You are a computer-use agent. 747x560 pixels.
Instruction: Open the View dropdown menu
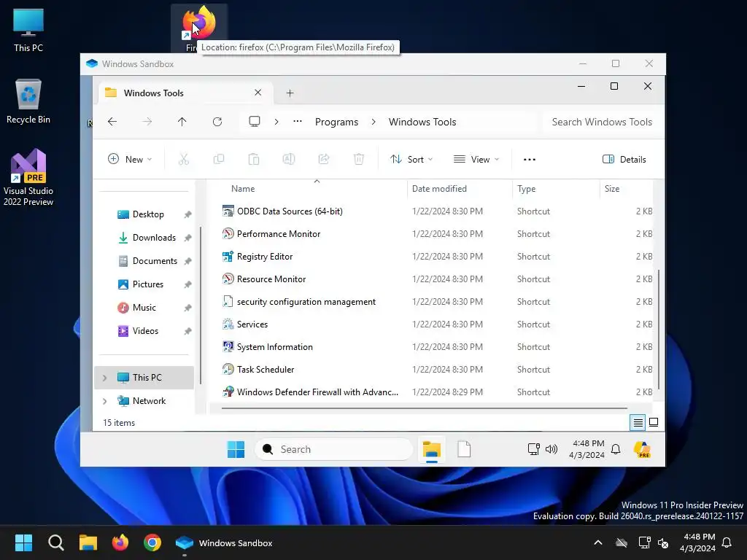click(x=476, y=159)
